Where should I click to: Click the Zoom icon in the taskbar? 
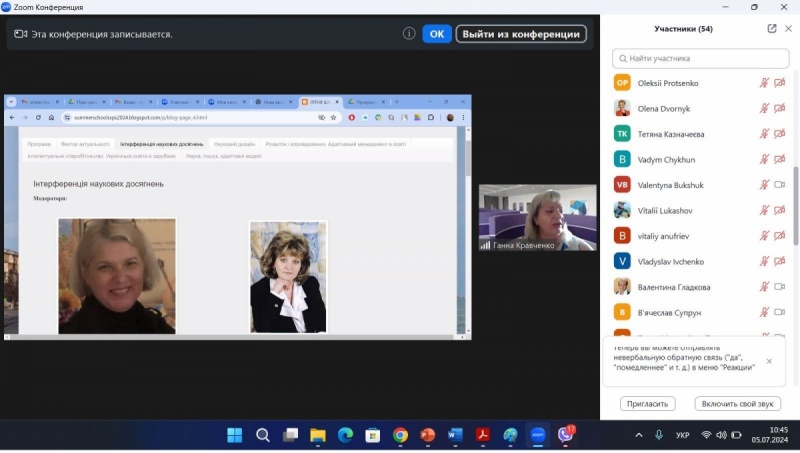click(538, 435)
